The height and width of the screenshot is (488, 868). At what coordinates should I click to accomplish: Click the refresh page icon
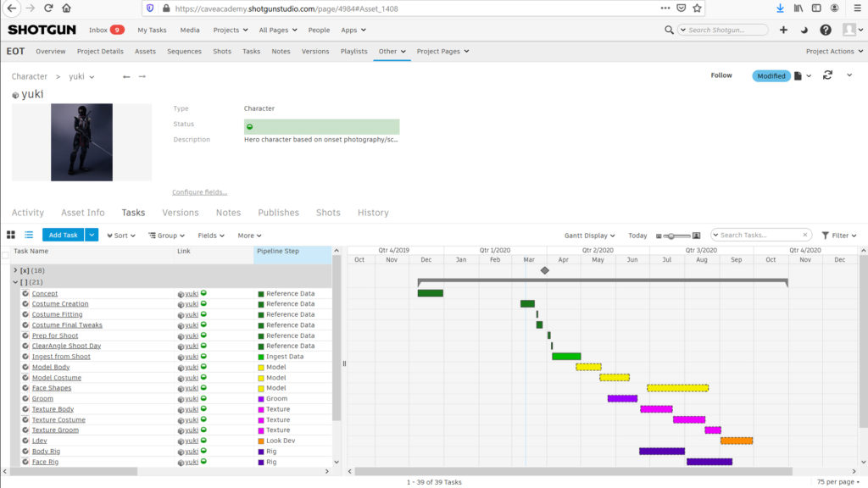click(827, 75)
